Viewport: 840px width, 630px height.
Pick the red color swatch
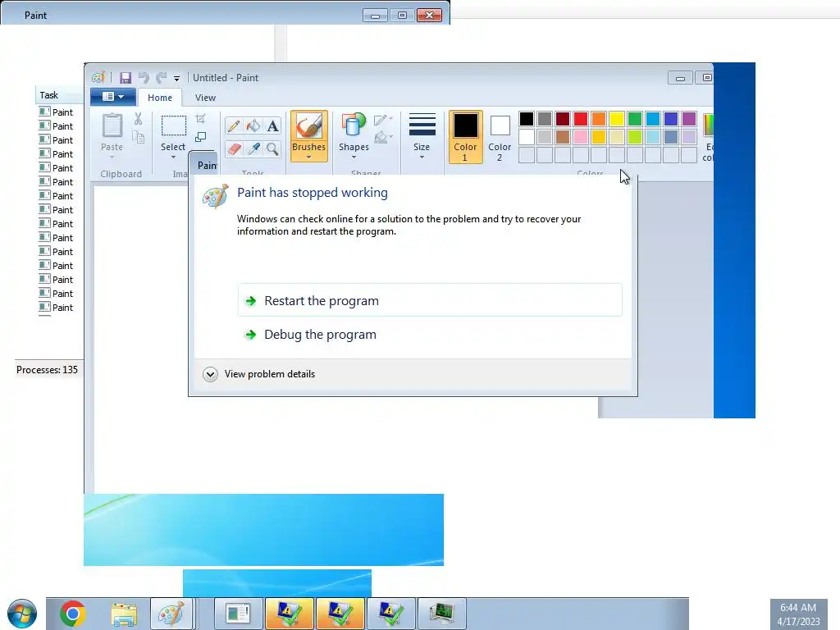581,119
